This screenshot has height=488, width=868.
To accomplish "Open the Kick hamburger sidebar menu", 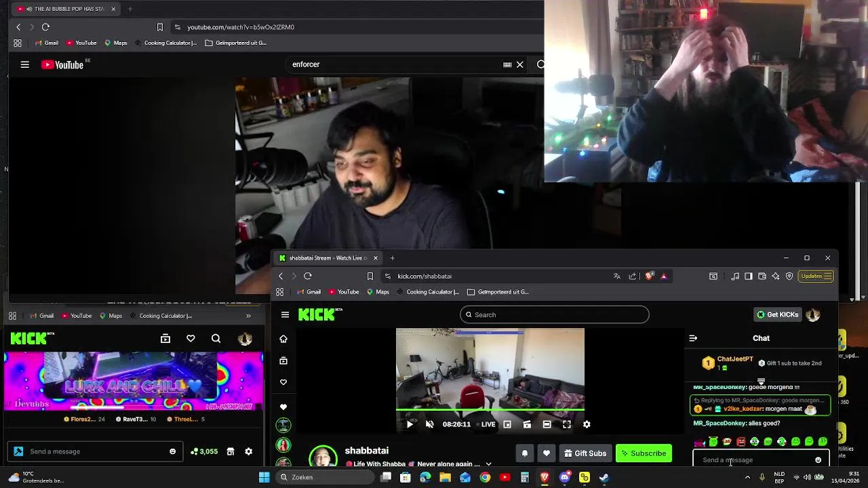I will (285, 314).
